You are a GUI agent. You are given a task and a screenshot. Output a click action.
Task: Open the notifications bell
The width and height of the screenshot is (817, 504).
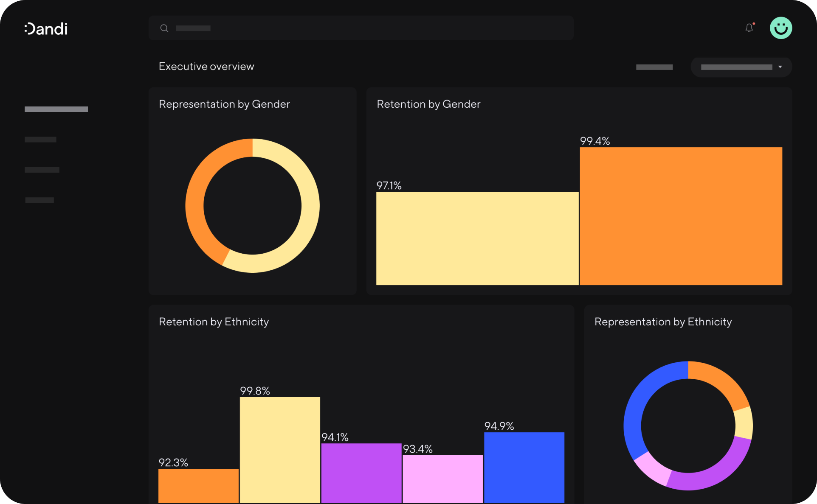tap(749, 28)
